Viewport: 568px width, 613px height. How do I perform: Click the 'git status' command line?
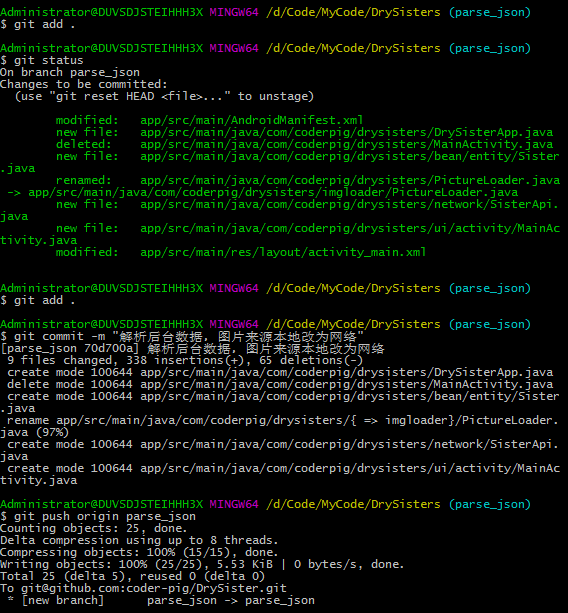(x=42, y=60)
